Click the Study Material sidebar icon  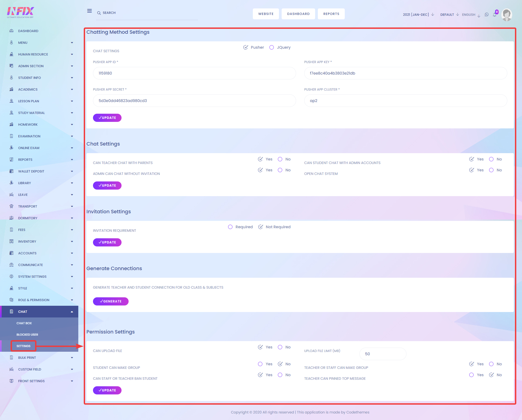click(11, 113)
